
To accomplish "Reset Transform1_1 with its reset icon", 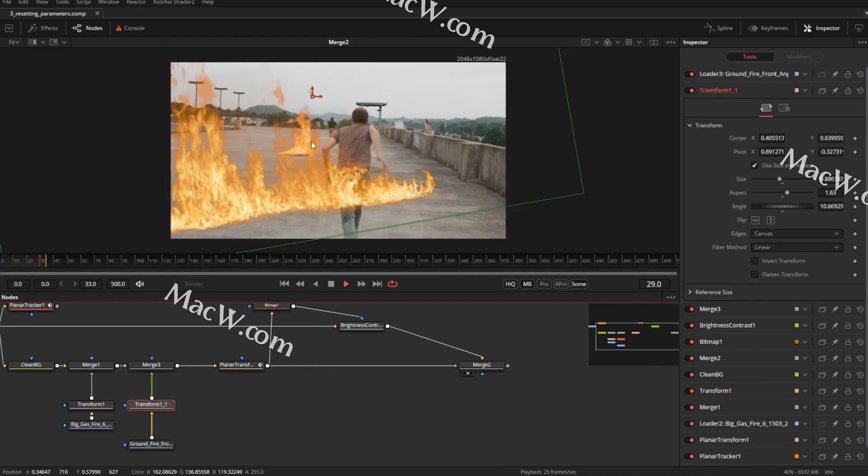I will [860, 91].
